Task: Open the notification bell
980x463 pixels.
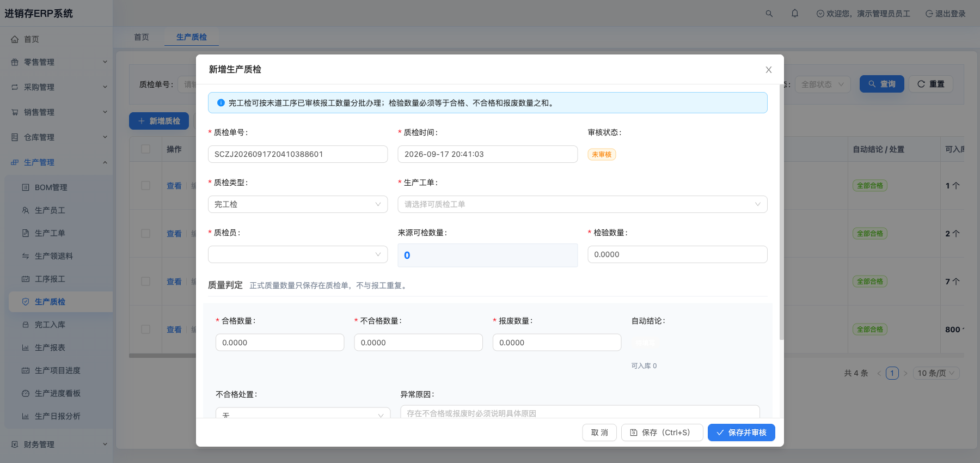Action: coord(795,14)
